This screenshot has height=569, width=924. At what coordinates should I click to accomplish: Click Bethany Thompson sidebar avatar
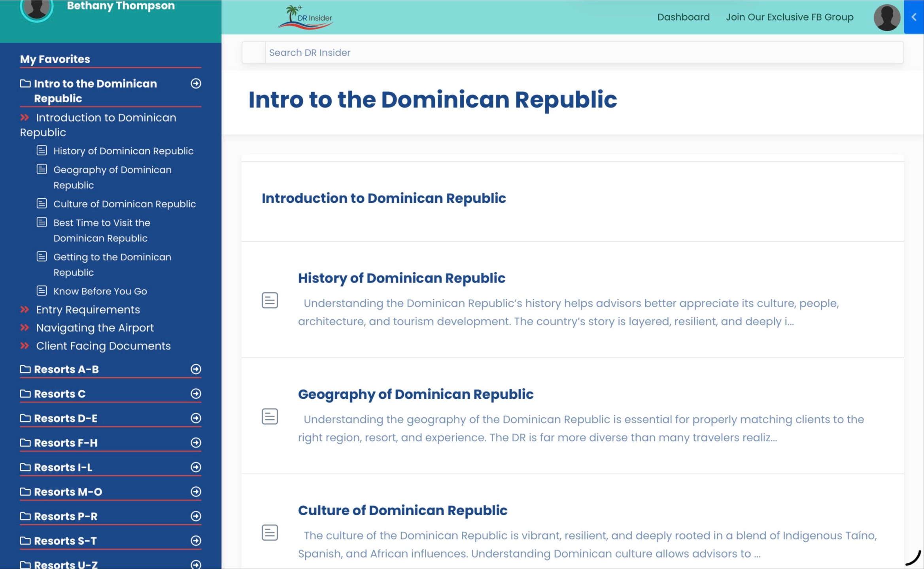37,8
